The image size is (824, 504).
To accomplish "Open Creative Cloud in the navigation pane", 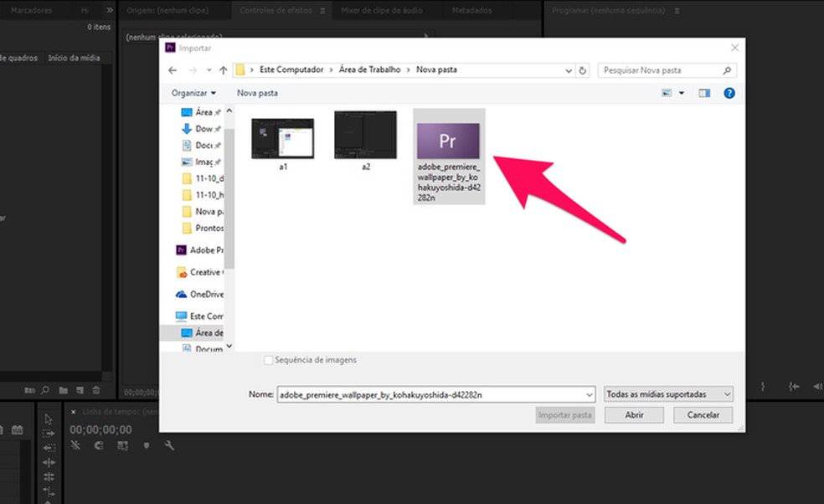I will coord(199,272).
